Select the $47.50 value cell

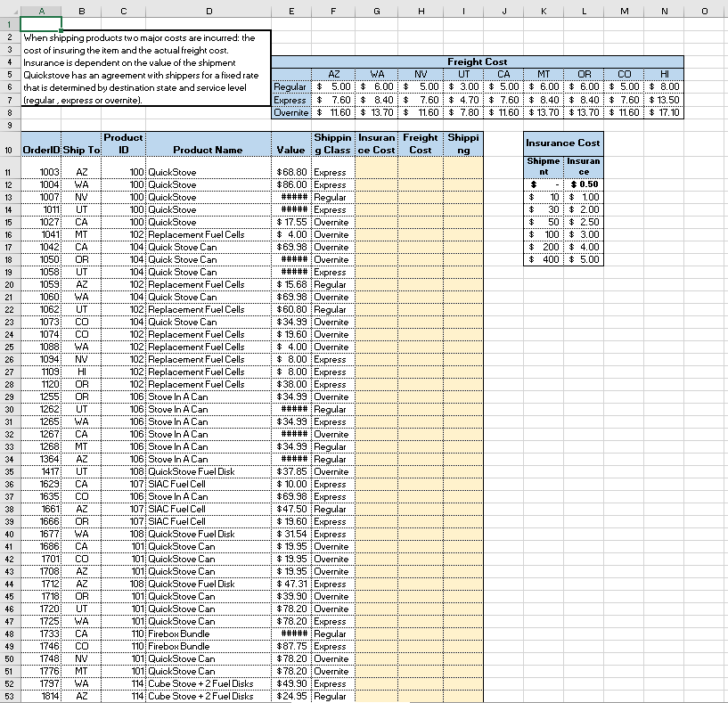coord(291,509)
